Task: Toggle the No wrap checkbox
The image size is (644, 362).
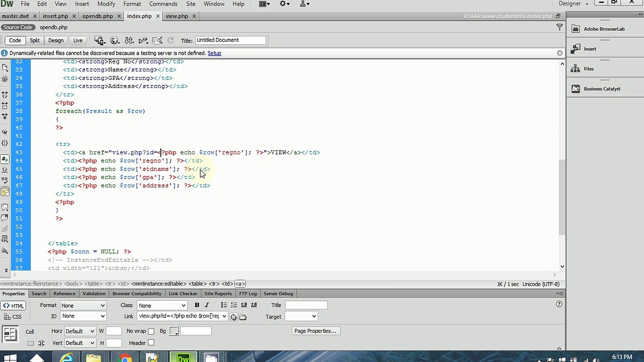Action: click(x=151, y=331)
